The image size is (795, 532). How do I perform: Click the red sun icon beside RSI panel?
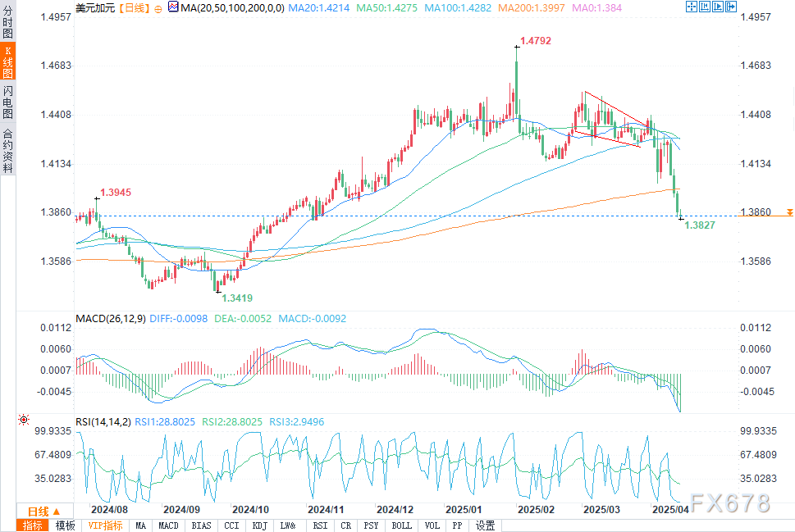23,420
